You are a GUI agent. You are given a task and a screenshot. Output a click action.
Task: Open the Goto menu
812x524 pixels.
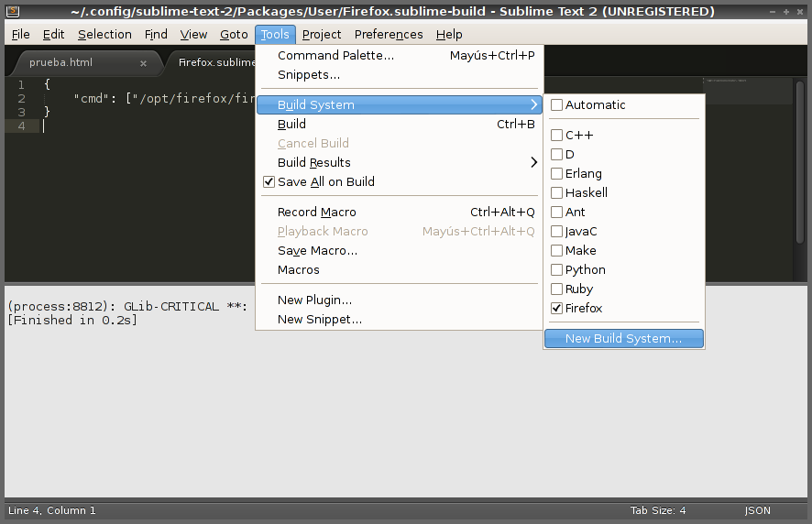point(234,34)
